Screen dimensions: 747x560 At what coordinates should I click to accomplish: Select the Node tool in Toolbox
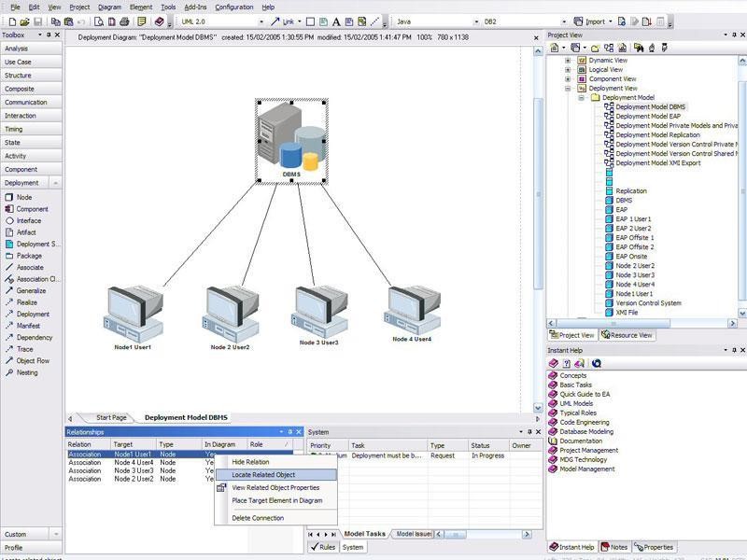point(23,197)
